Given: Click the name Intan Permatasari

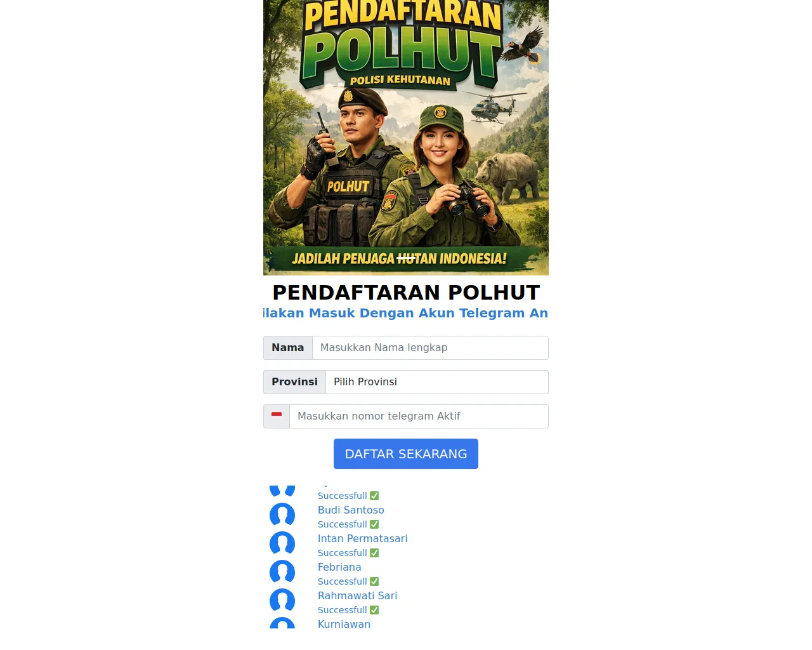Looking at the screenshot, I should click(x=363, y=539).
